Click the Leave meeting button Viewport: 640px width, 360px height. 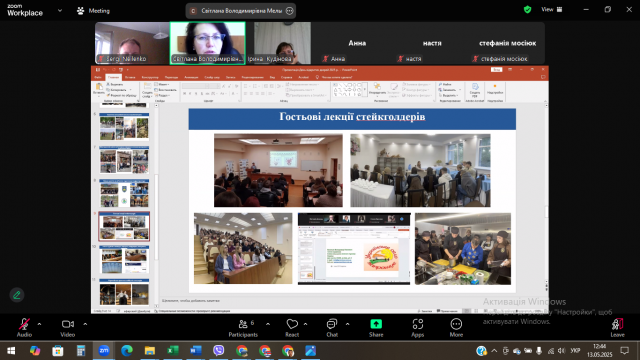617,328
